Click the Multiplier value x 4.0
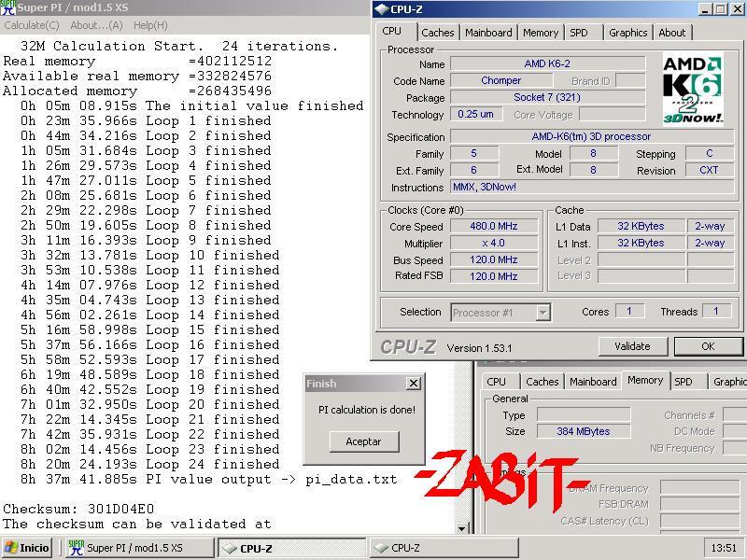This screenshot has width=747, height=560. tap(494, 243)
